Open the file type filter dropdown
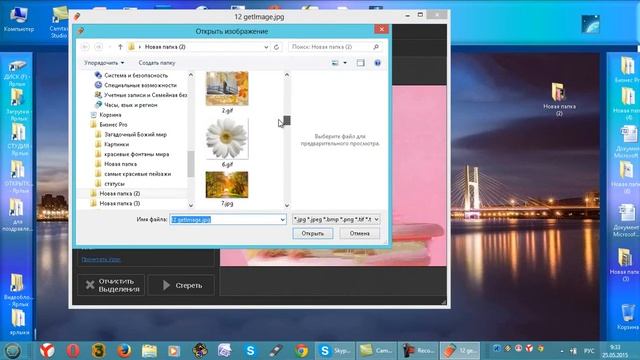Image resolution: width=640 pixels, height=360 pixels. coord(336,220)
